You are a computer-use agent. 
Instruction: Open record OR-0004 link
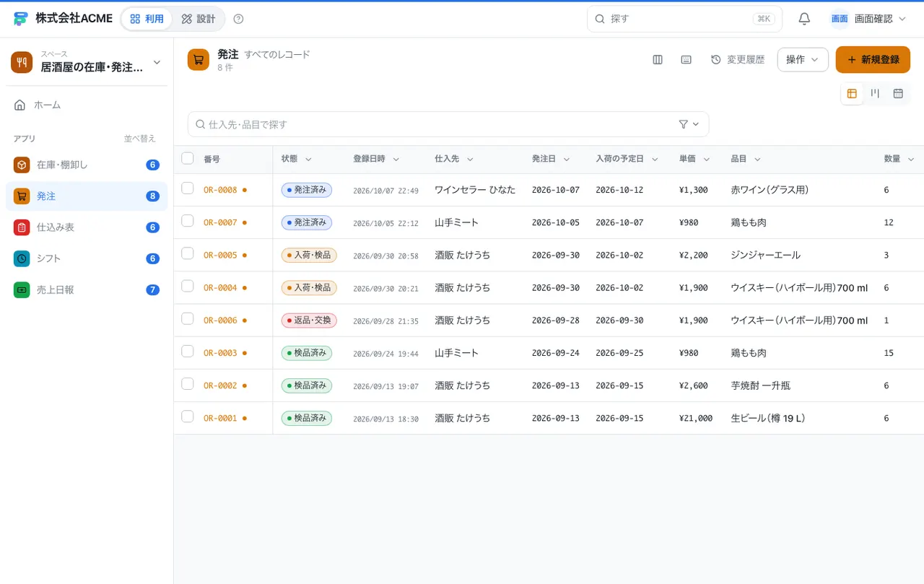click(220, 288)
